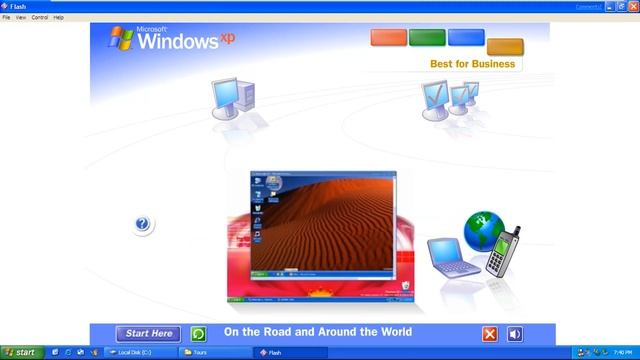Image resolution: width=640 pixels, height=360 pixels.
Task: Click the Windows XP logo
Action: pos(171,38)
